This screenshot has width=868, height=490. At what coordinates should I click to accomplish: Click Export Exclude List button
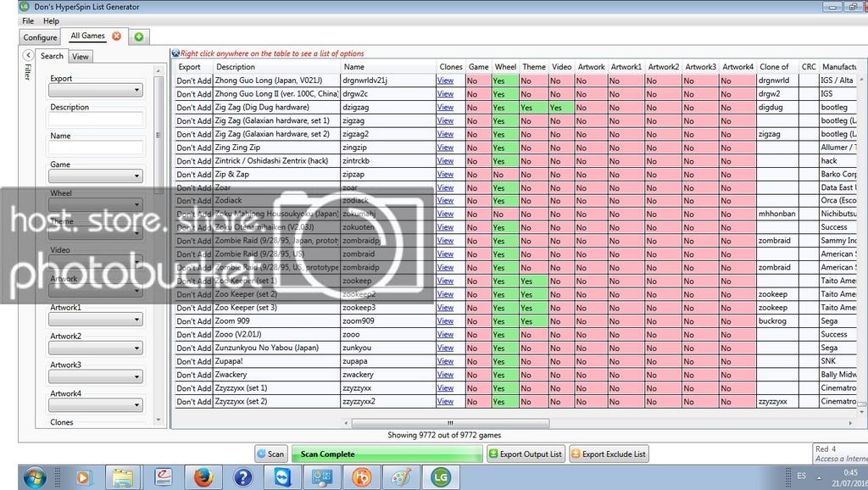click(x=608, y=454)
